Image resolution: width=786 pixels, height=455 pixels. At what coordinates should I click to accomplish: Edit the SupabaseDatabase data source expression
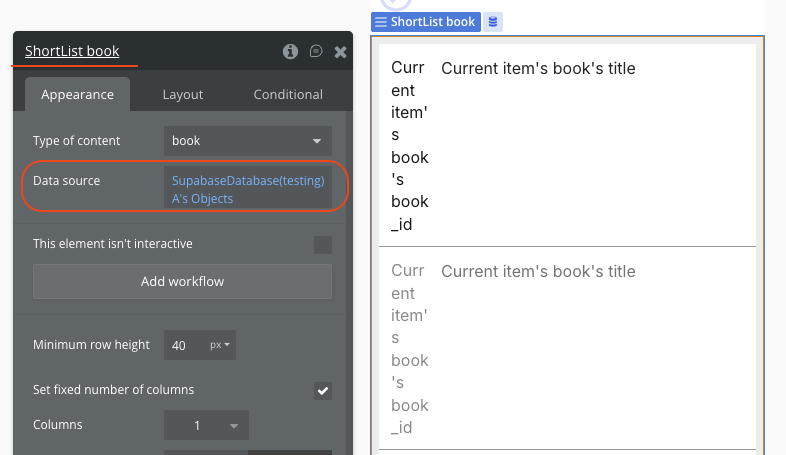(248, 189)
